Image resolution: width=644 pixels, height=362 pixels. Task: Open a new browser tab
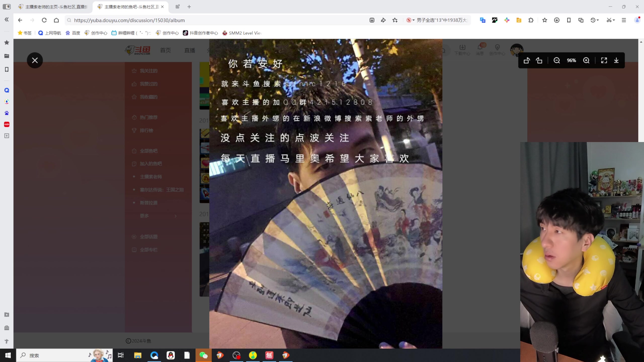[189, 7]
